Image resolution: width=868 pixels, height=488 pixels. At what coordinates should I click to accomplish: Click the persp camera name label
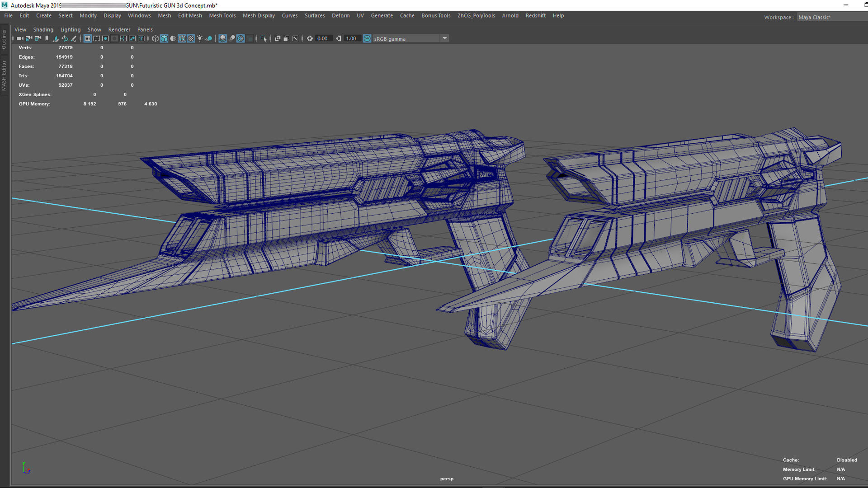[447, 479]
